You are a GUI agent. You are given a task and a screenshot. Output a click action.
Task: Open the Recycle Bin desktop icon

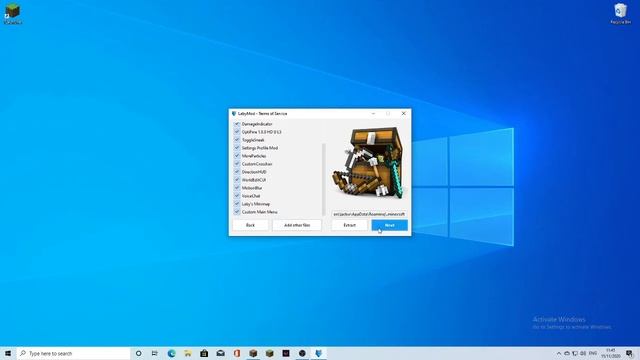coord(620,13)
